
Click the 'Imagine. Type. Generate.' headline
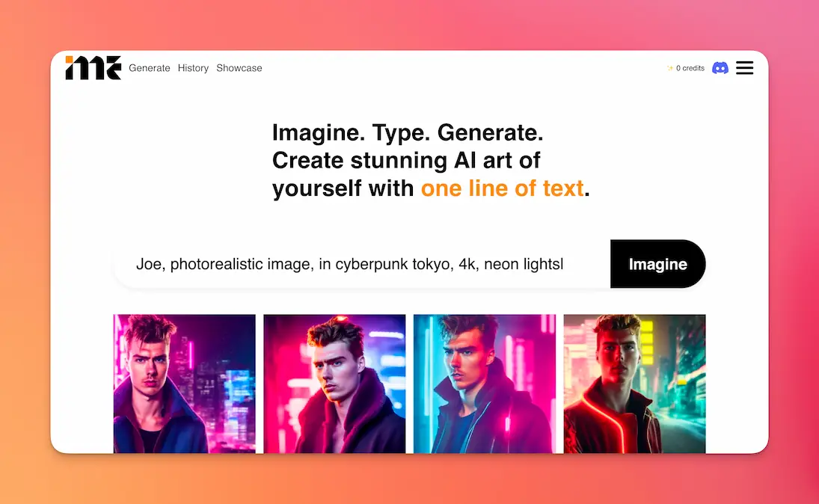tap(408, 132)
